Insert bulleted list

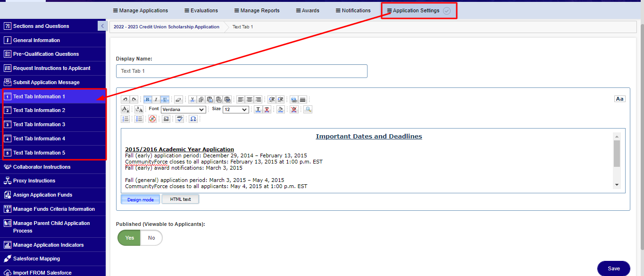point(139,119)
